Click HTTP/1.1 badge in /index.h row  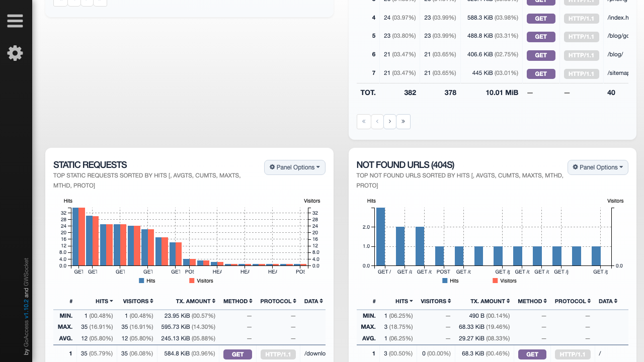(x=581, y=18)
